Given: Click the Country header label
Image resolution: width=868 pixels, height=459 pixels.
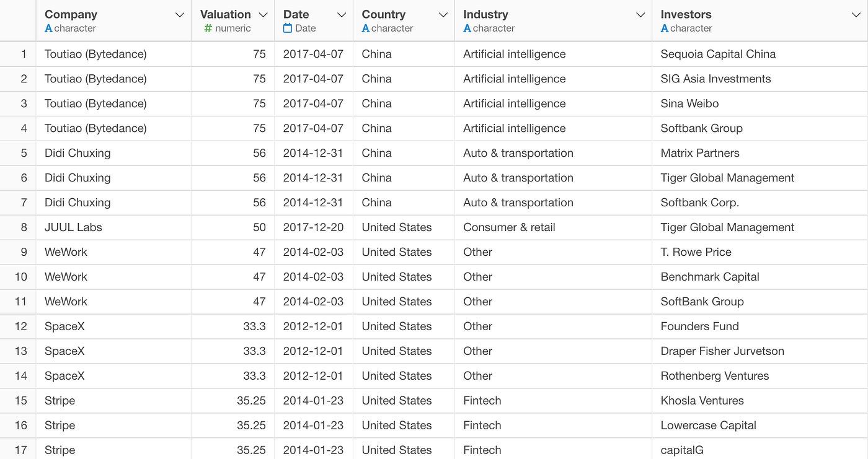Looking at the screenshot, I should click(x=383, y=14).
